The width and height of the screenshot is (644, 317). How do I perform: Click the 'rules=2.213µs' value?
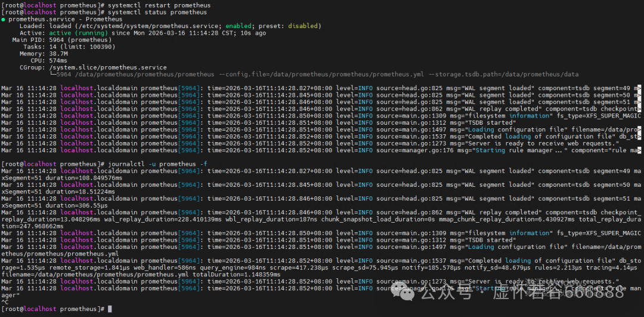[559, 267]
